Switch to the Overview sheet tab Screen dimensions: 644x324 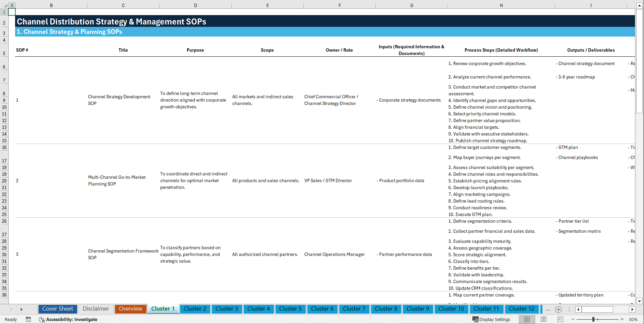[x=130, y=309]
